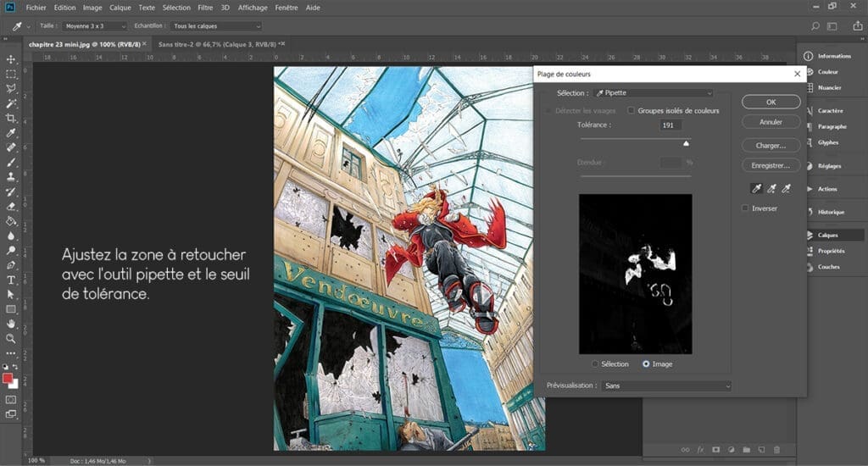
Task: Click the 100 % zoom field in status bar
Action: coord(37,460)
